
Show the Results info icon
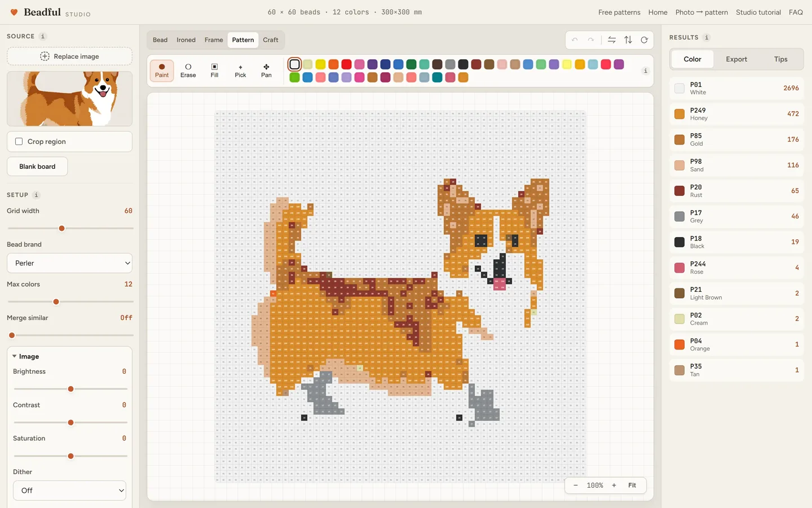click(707, 37)
